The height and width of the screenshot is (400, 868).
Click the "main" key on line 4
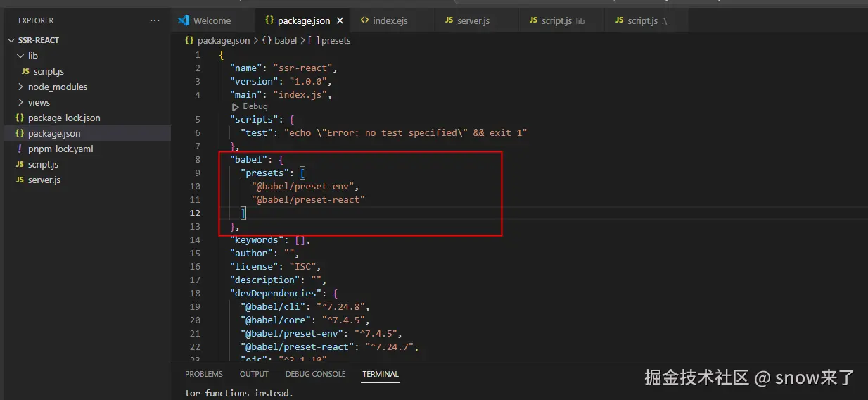click(245, 95)
